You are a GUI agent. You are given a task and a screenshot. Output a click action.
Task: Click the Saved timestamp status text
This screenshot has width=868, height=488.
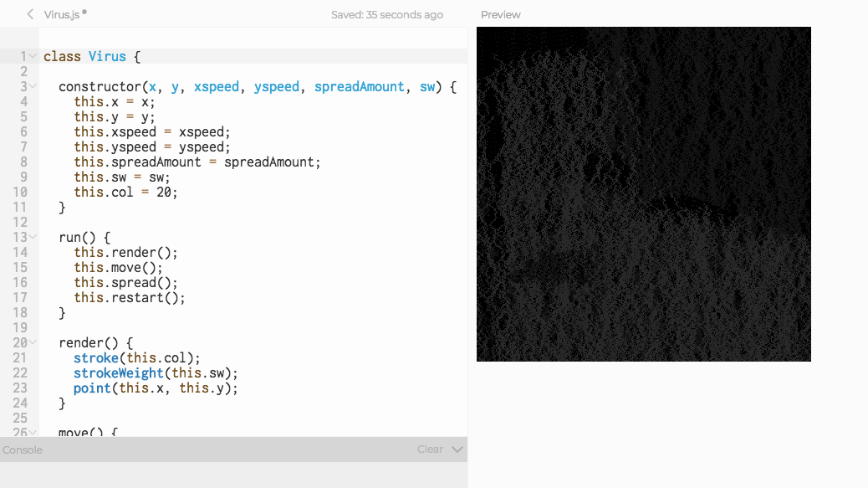coord(386,15)
